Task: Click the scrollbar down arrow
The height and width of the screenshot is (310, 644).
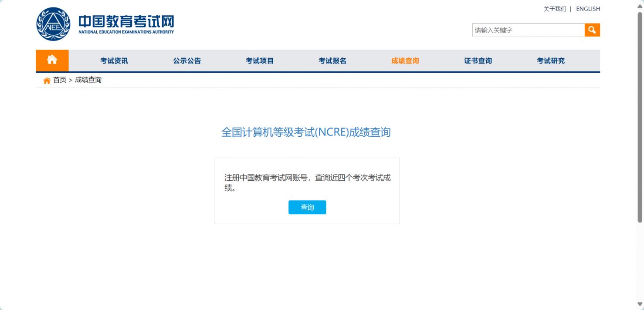Action: point(640,304)
